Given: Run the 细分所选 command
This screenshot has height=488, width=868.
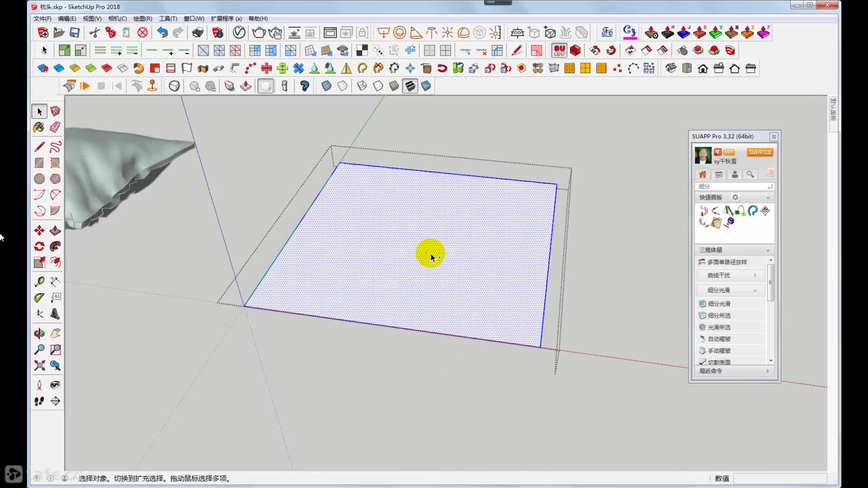Looking at the screenshot, I should pos(731,315).
